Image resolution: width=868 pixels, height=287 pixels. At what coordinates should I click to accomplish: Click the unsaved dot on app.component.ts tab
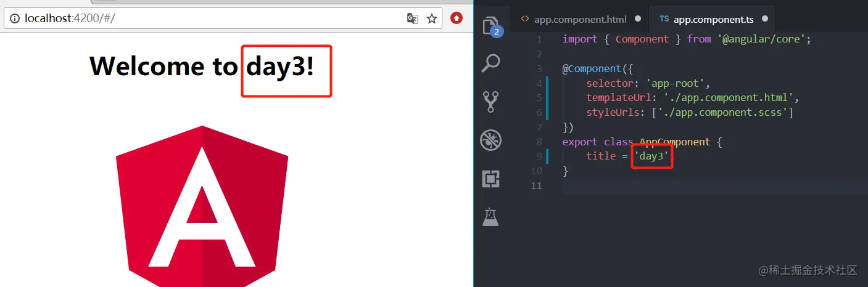coord(765,18)
